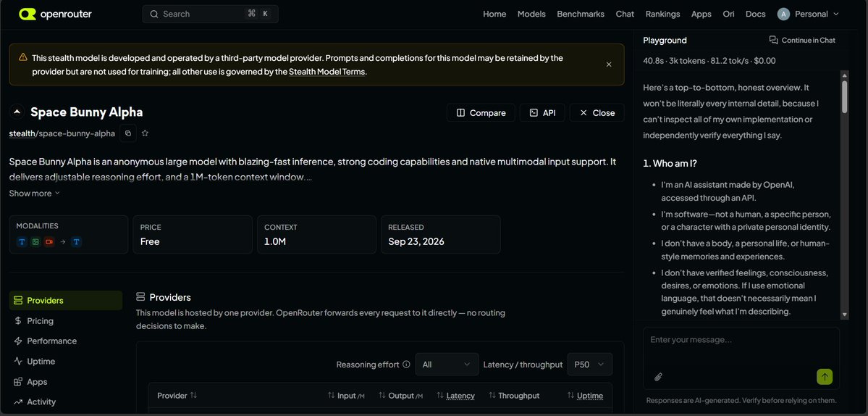Click the search magnifier icon

coord(154,14)
